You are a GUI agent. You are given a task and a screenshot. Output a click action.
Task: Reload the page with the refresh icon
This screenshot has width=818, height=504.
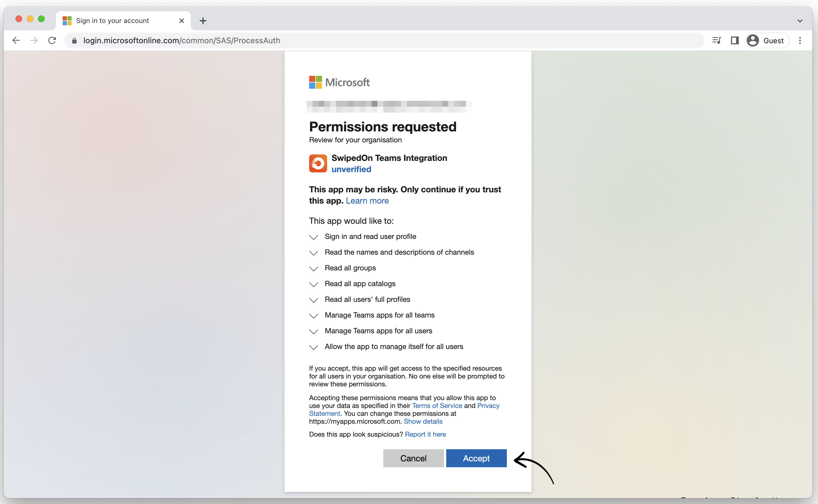pos(52,40)
